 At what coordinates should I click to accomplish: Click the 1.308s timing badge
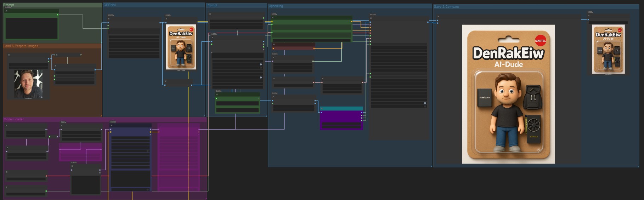(x=590, y=12)
